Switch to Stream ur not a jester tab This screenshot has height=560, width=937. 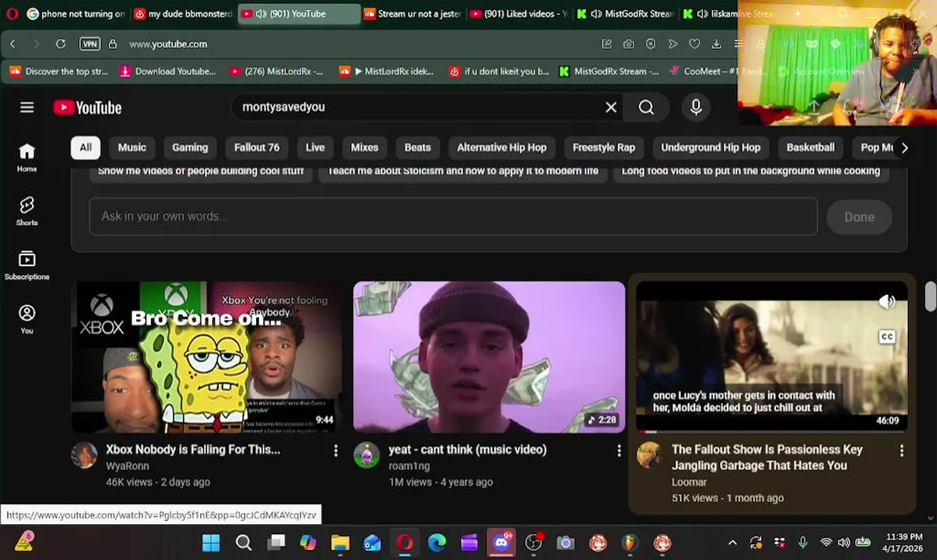click(412, 14)
